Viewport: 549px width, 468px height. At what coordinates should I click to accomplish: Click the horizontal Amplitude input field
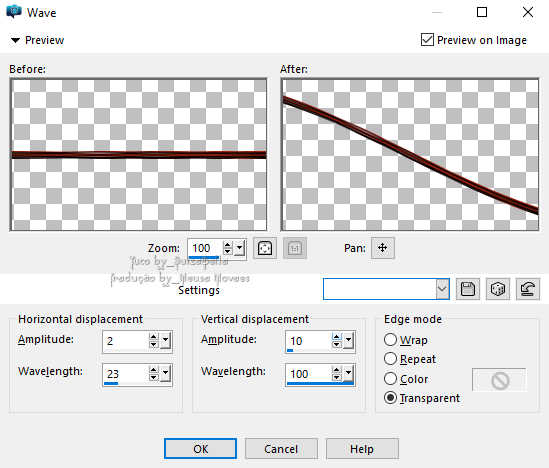point(125,341)
